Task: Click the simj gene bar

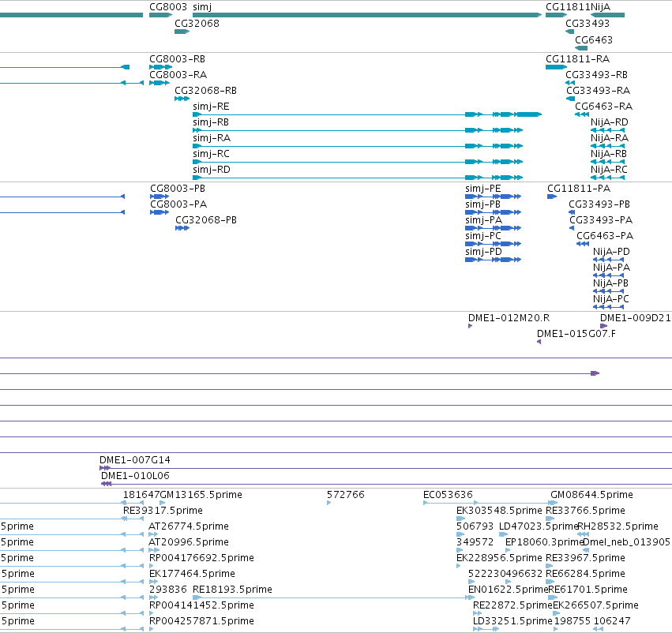Action: click(367, 15)
